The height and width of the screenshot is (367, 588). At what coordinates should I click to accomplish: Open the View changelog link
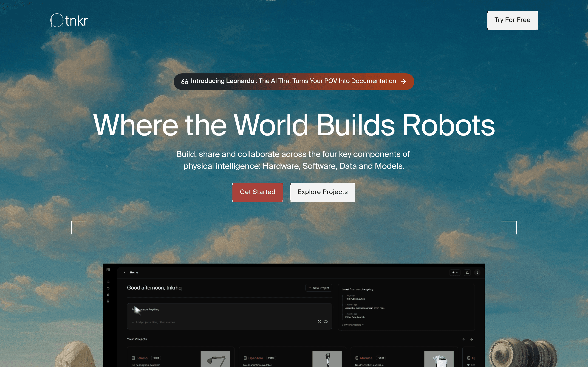352,325
